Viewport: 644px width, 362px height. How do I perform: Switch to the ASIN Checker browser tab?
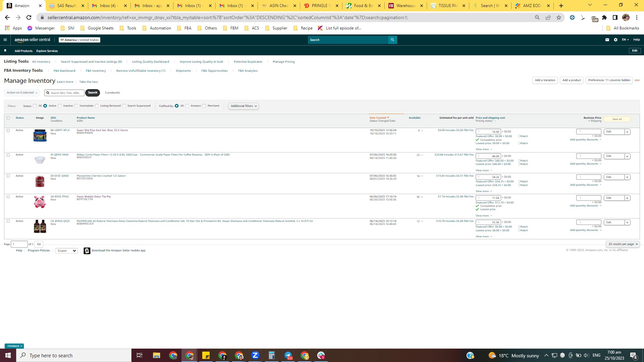coord(278,6)
